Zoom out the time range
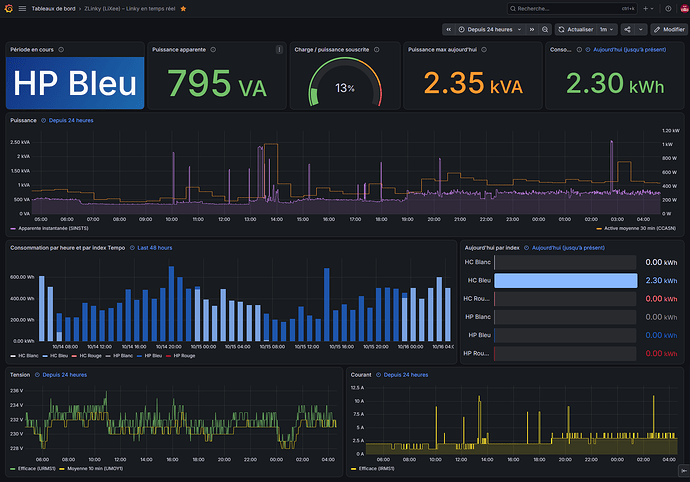This screenshot has height=482, width=690. point(545,29)
